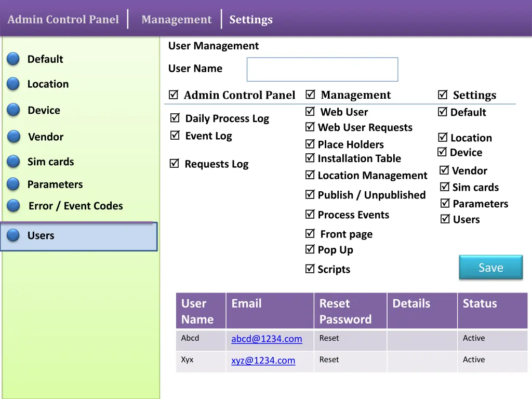Screen dimensions: 532x399
Task: Click the blue bullet icon beside Location
Action: 14,84
